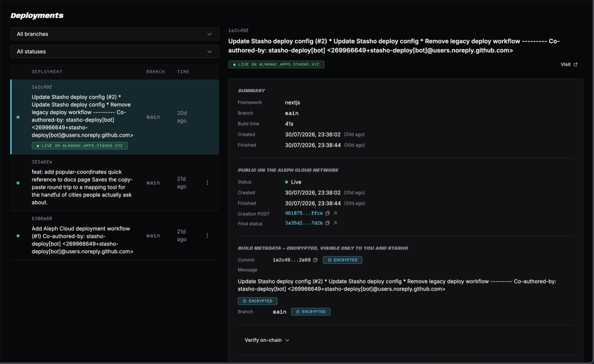Viewport: 594px width, 364px height.
Task: Open the more options menu for deployment 3f2a6fe
Action: tap(207, 183)
